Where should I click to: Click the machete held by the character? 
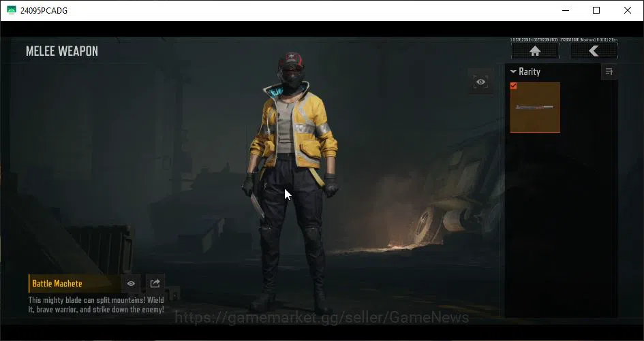click(257, 204)
